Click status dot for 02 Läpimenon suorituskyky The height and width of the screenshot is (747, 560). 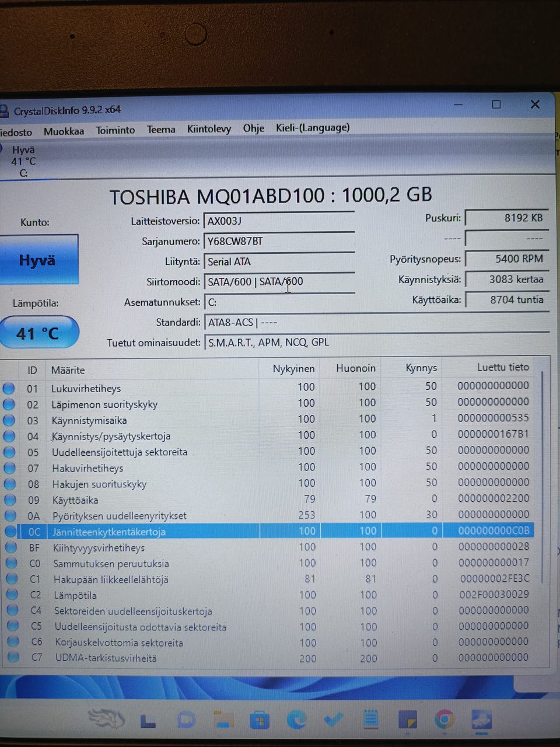(x=9, y=404)
